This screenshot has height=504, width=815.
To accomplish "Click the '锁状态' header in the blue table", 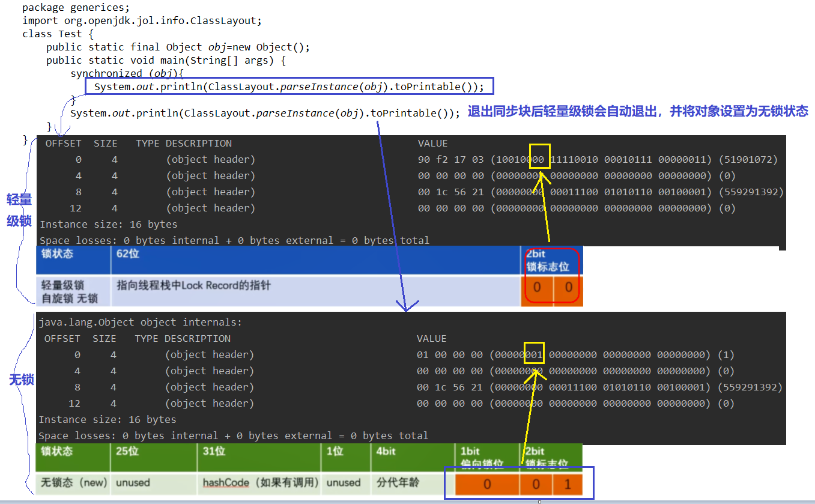I will click(x=73, y=260).
